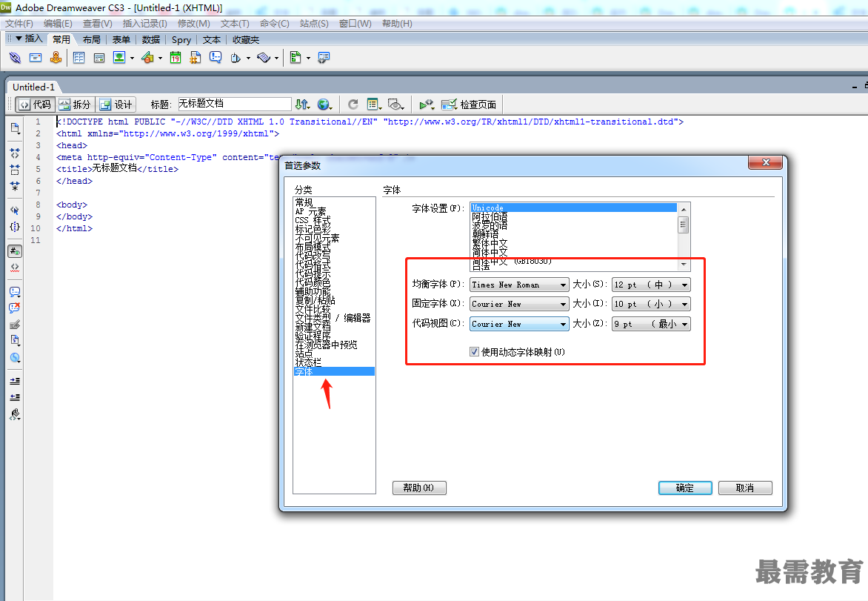Outdent code icon in coding toolbar

pyautogui.click(x=15, y=397)
